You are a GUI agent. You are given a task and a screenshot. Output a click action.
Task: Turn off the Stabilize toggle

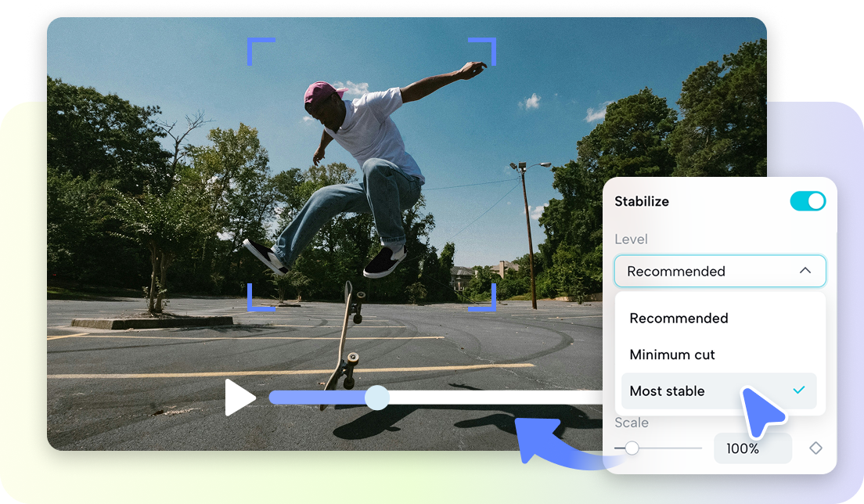pos(808,201)
